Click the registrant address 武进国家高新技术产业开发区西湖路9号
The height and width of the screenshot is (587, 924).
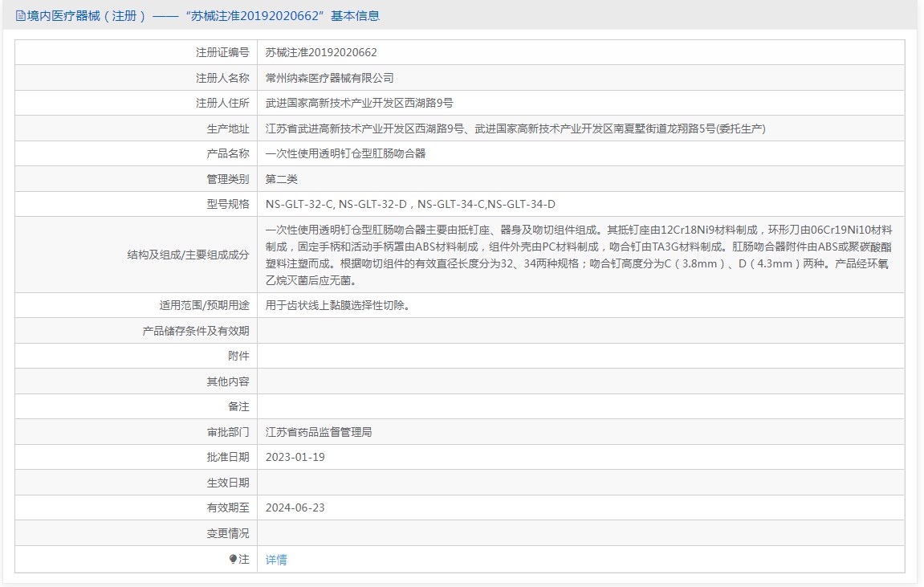pos(359,103)
